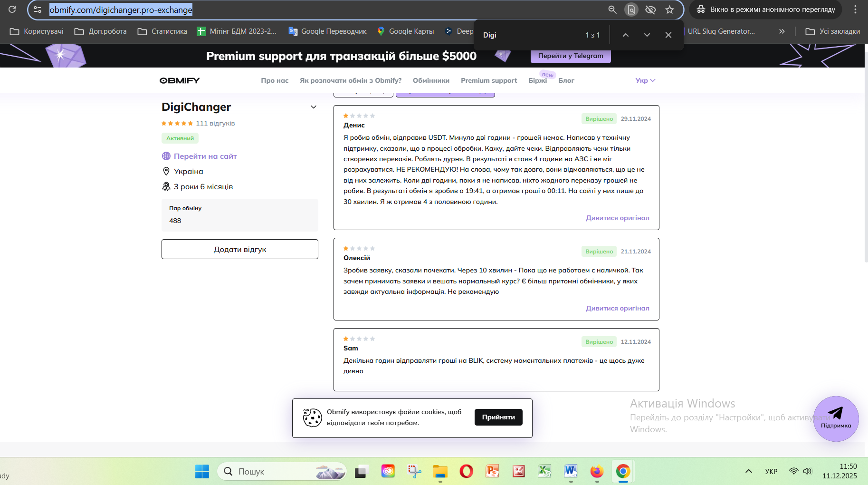
Task: Open Excel from the taskbar
Action: point(544,472)
